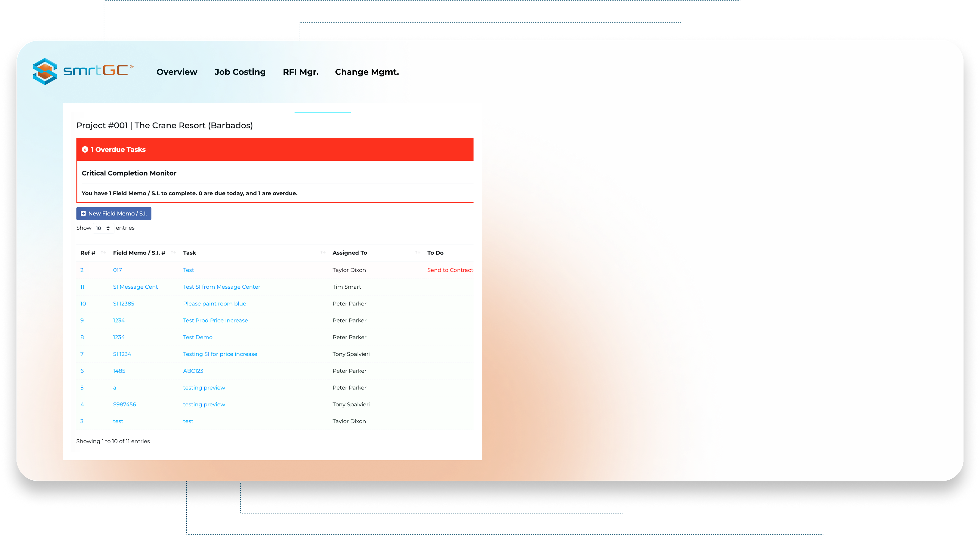980x535 pixels.
Task: Sort by Field Memo / S.I. # arrows
Action: 174,252
